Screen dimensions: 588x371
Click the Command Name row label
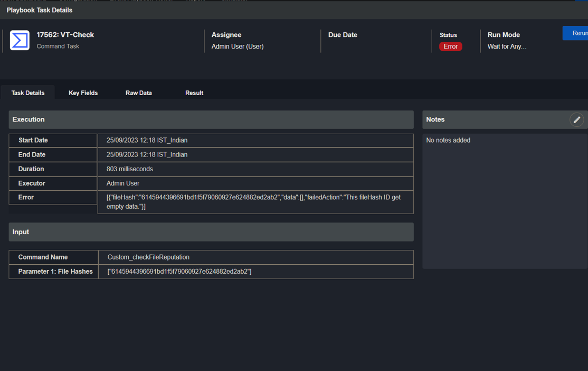click(x=43, y=257)
